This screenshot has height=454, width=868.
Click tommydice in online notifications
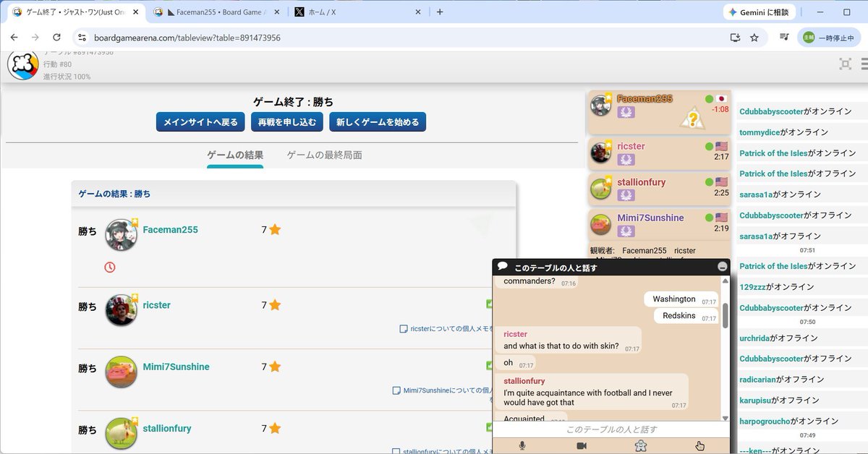761,132
